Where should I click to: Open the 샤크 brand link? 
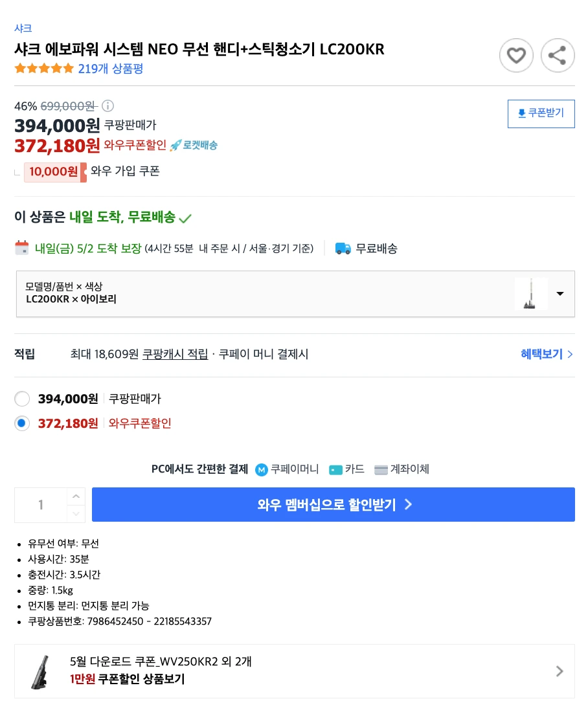tap(23, 28)
